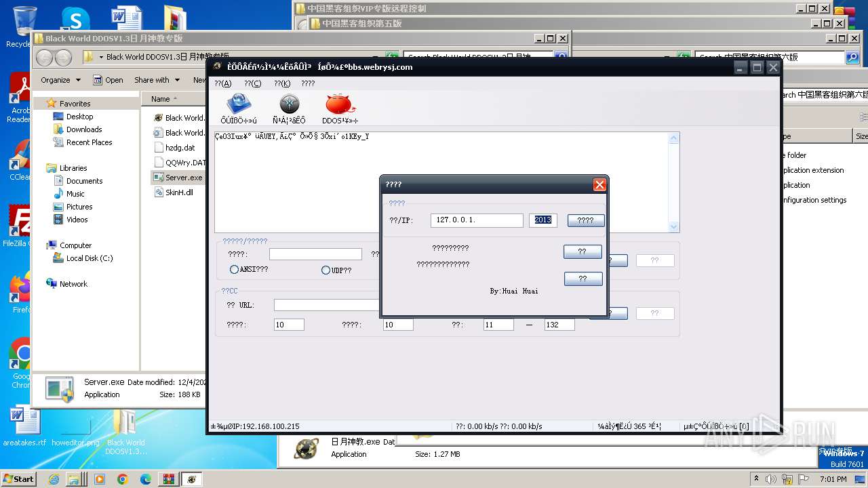Screen dimensions: 868x488
Task: Open the Skype desktop icon
Action: point(75,18)
